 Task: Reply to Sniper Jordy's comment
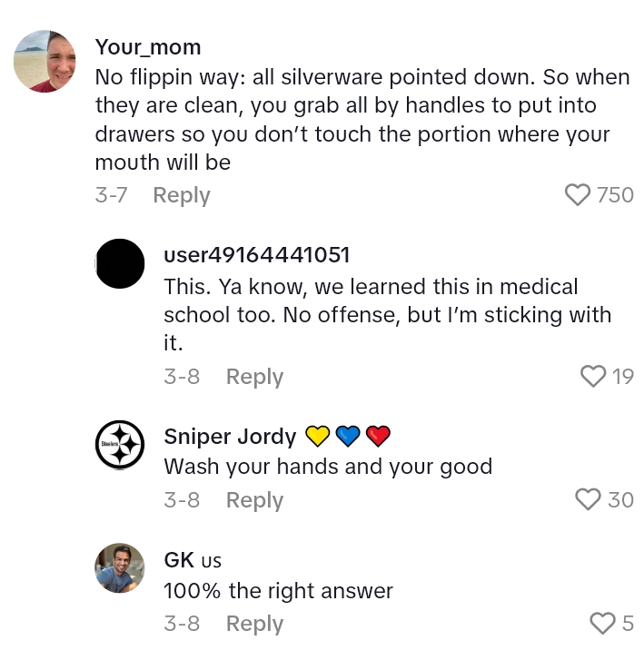click(254, 499)
